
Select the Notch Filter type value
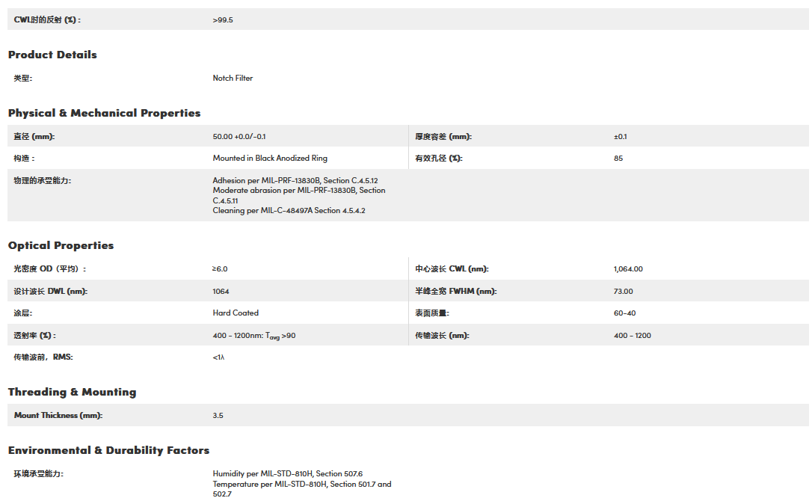(233, 78)
